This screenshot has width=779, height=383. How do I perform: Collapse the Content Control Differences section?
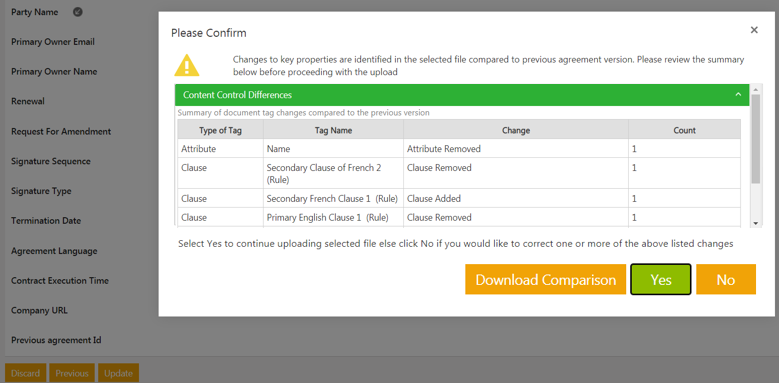click(738, 94)
